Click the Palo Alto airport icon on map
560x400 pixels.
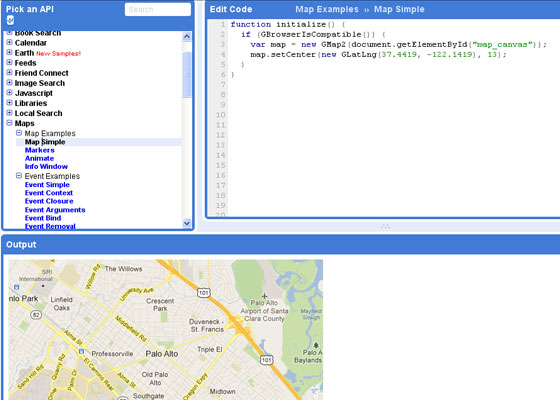coord(264,296)
